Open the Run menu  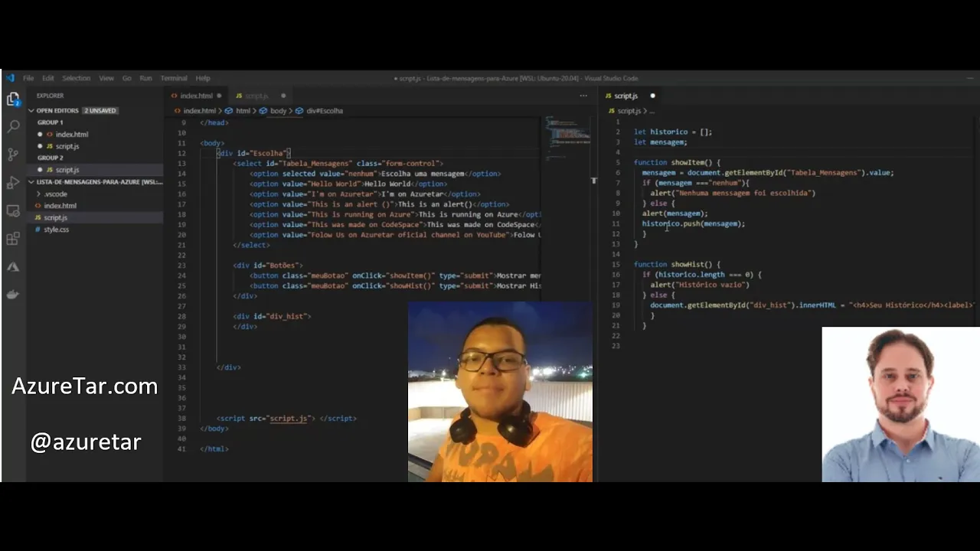coord(145,78)
